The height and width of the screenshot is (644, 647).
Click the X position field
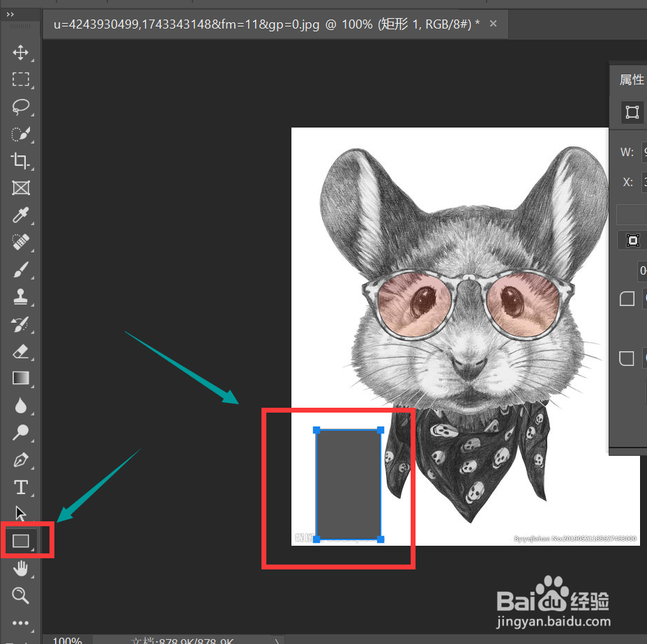[x=644, y=182]
